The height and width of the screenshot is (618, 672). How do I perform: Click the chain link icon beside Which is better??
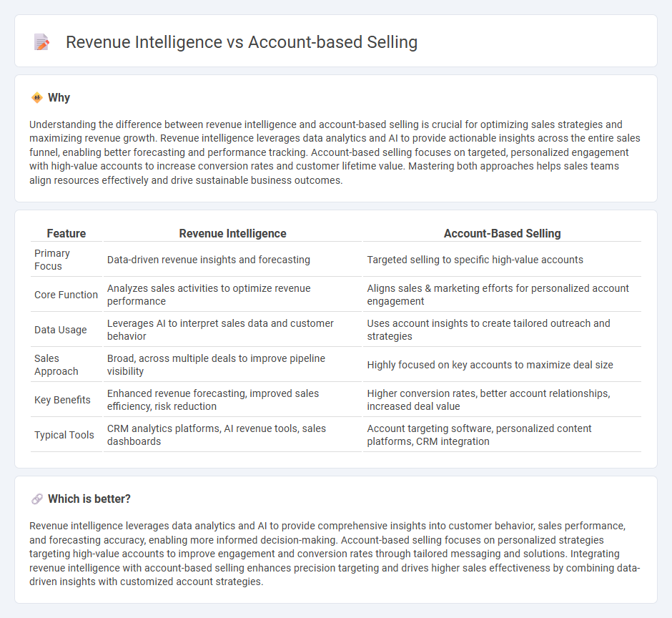point(37,499)
